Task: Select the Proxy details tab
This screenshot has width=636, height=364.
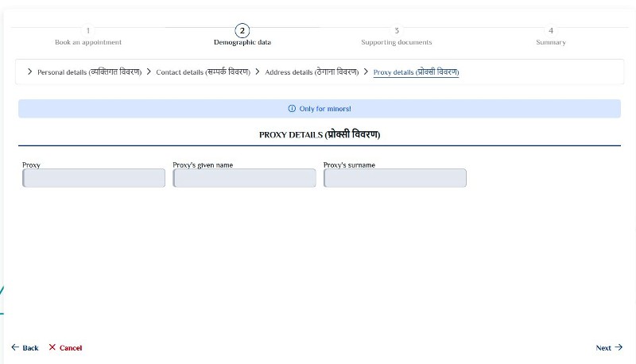Action: point(416,72)
